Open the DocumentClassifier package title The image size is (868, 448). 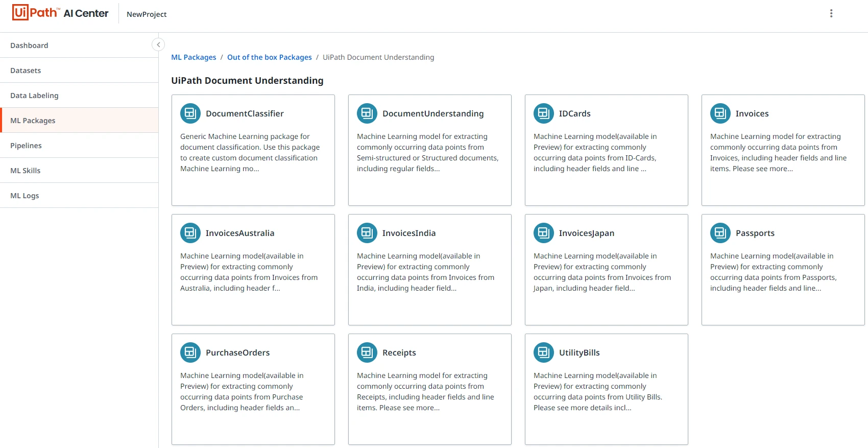pos(245,113)
